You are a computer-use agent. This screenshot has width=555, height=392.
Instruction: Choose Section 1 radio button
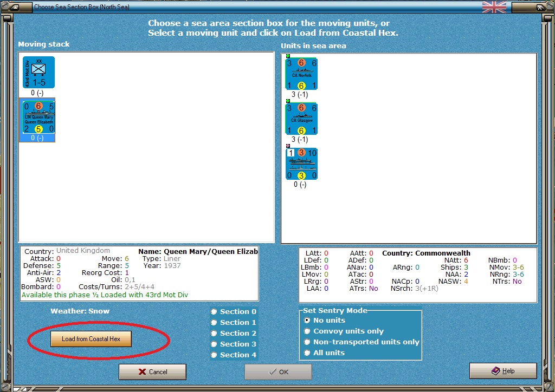(x=214, y=322)
